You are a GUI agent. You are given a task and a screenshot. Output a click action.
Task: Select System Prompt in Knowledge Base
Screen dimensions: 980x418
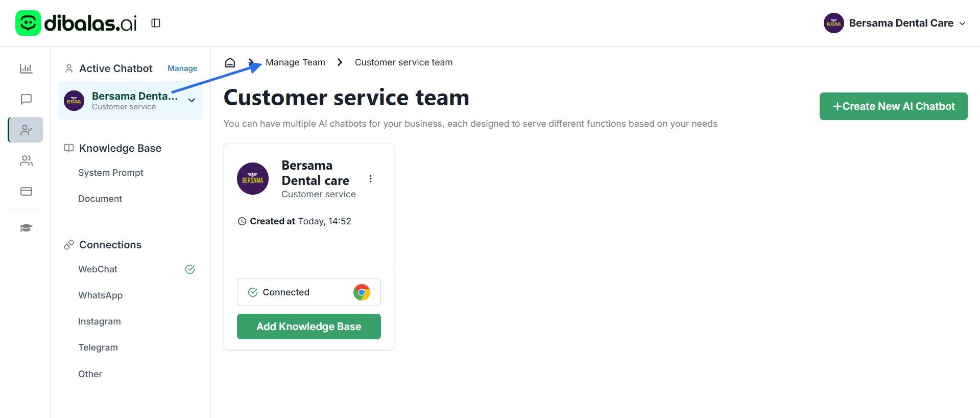[111, 173]
